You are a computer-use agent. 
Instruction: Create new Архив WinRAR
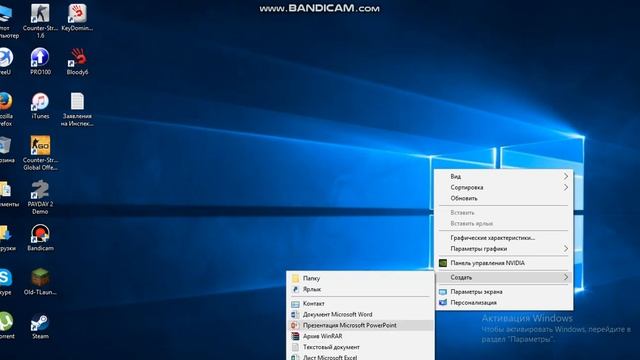(360, 336)
